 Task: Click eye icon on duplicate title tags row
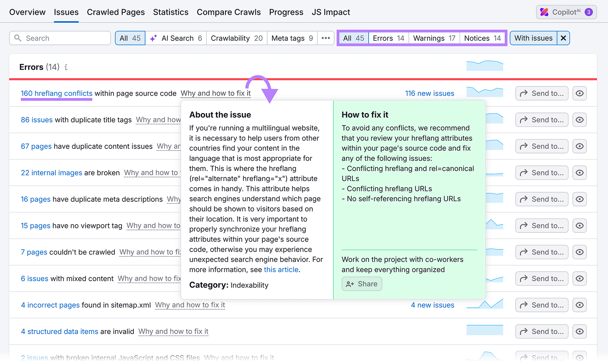coord(579,120)
